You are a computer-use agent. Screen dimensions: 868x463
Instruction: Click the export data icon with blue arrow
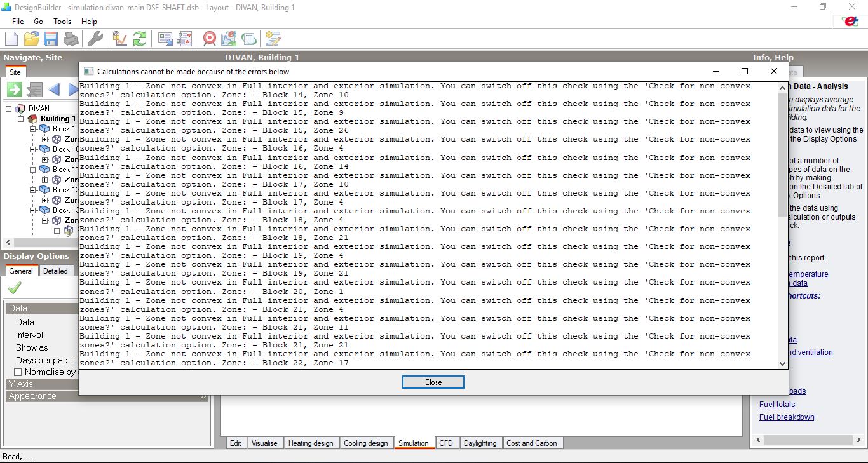pos(166,39)
